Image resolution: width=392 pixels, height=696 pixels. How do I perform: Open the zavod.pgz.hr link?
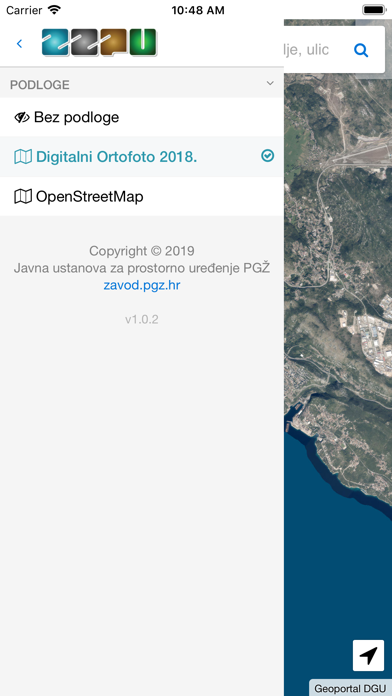pos(142,285)
